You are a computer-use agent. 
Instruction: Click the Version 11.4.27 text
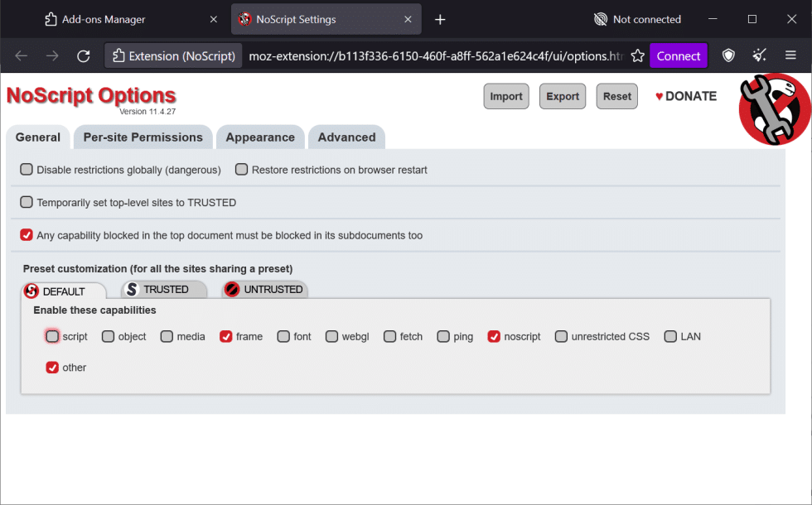pyautogui.click(x=147, y=111)
